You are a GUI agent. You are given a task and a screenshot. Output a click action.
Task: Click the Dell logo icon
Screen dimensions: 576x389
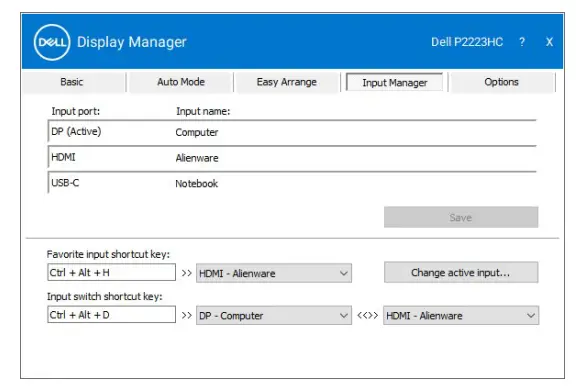[52, 42]
